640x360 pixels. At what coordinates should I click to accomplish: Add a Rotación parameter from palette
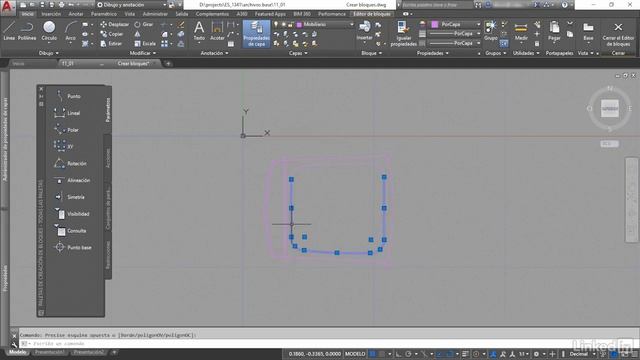(71, 163)
